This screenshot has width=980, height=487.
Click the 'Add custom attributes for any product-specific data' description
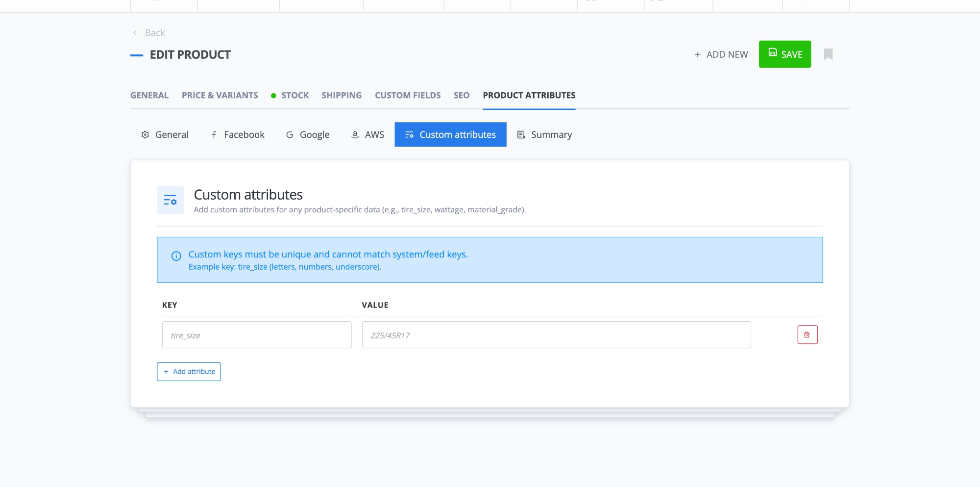pyautogui.click(x=360, y=210)
